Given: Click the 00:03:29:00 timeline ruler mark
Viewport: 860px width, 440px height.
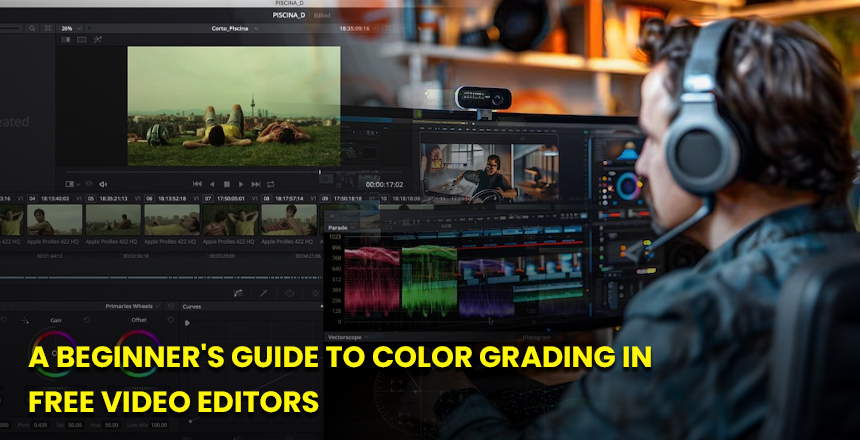Looking at the screenshot, I should 222,256.
